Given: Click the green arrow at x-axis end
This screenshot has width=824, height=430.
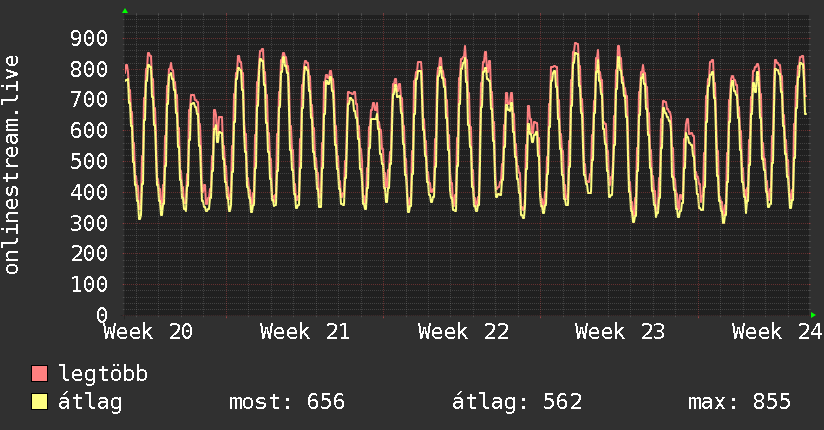Looking at the screenshot, I should click(813, 315).
